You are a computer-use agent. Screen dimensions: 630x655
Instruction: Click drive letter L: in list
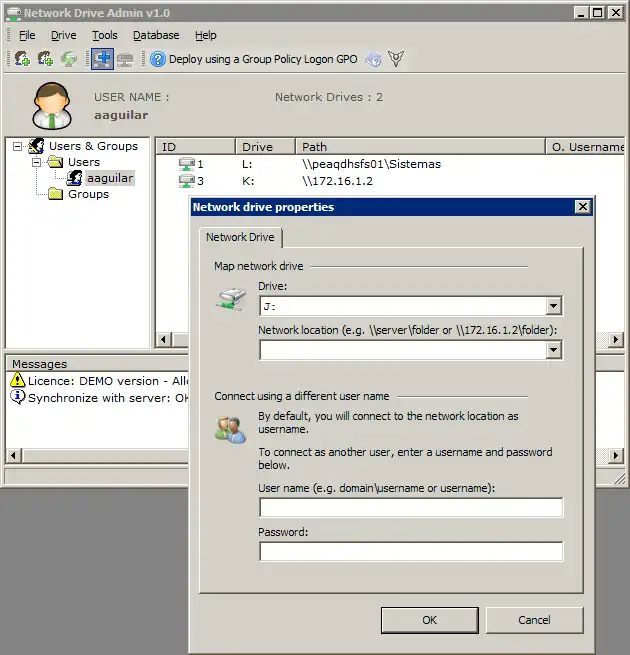pos(247,164)
